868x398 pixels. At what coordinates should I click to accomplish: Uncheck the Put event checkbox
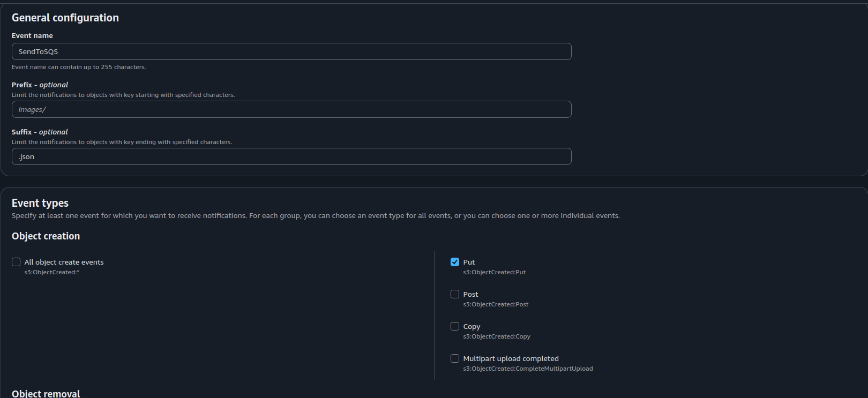(455, 262)
